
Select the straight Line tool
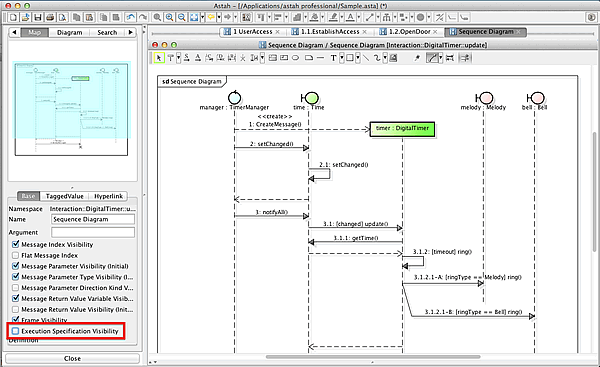pyautogui.click(x=366, y=58)
